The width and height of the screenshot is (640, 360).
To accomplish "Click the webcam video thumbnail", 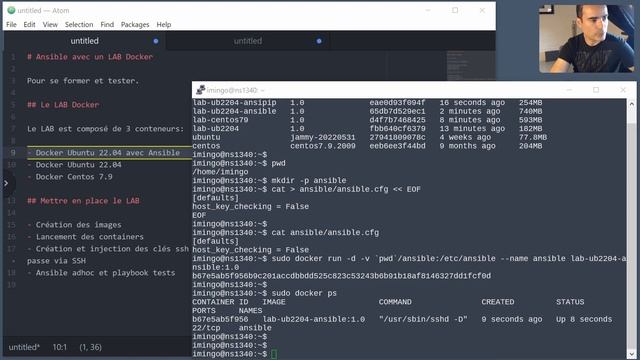I will tap(587, 38).
